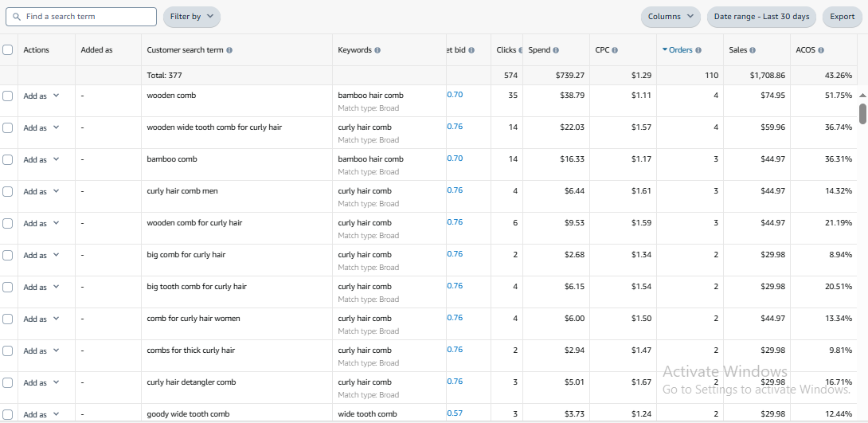Viewport: 868px width, 423px height.
Task: Select checkbox for bamboo comb row
Action: tap(8, 159)
